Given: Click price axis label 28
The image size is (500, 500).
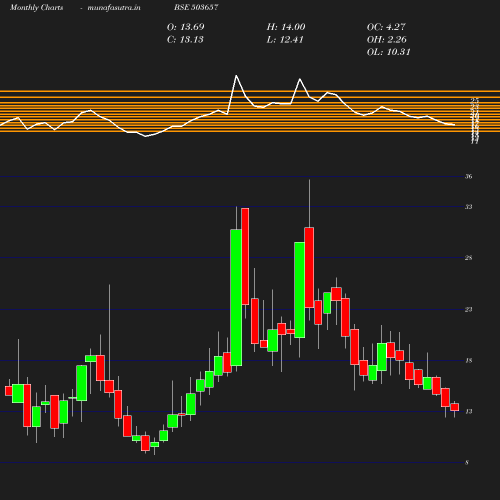Looking at the screenshot, I should [469, 258].
